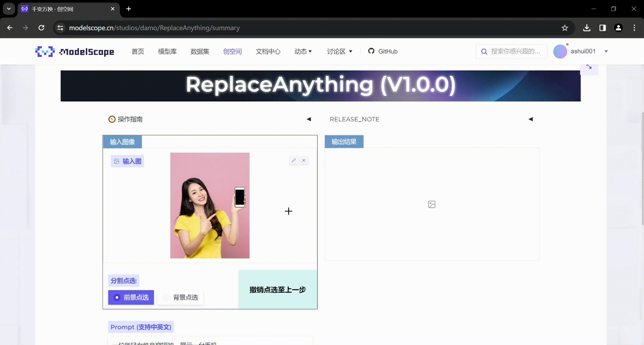Image resolution: width=644 pixels, height=345 pixels.
Task: Click the ModelScope logo
Action: [x=74, y=51]
